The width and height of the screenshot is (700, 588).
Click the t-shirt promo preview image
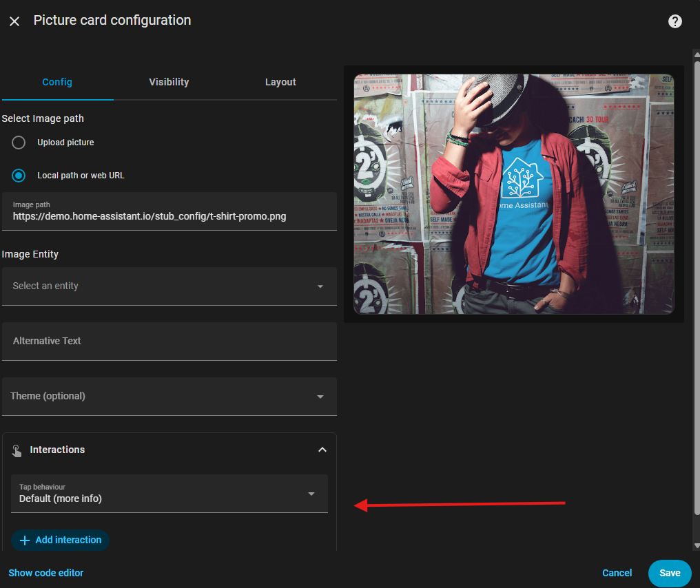pos(513,194)
